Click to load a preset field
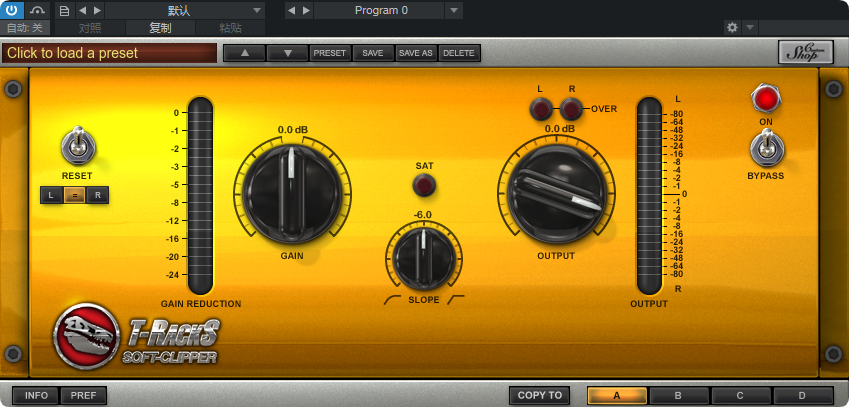This screenshot has height=407, width=849. click(x=109, y=53)
